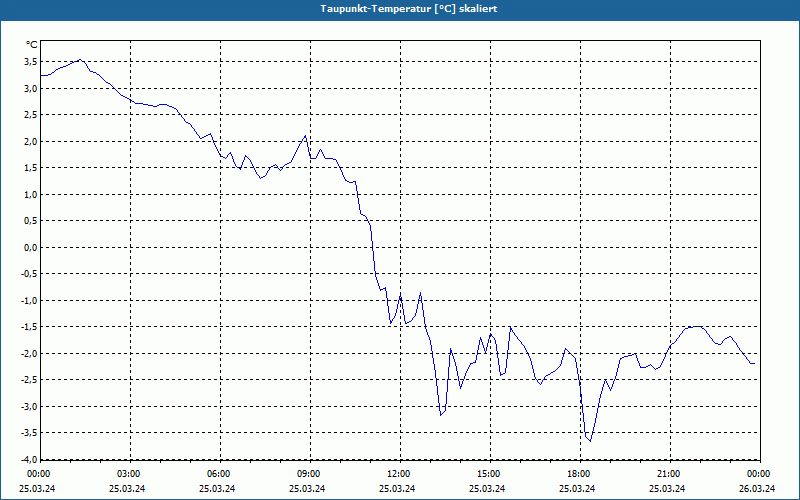
Task: Click the 18:00 time axis label
Action: point(579,474)
